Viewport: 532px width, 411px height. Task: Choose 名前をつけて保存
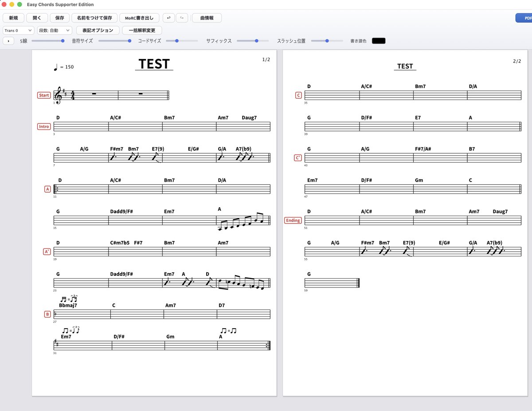[x=94, y=18]
